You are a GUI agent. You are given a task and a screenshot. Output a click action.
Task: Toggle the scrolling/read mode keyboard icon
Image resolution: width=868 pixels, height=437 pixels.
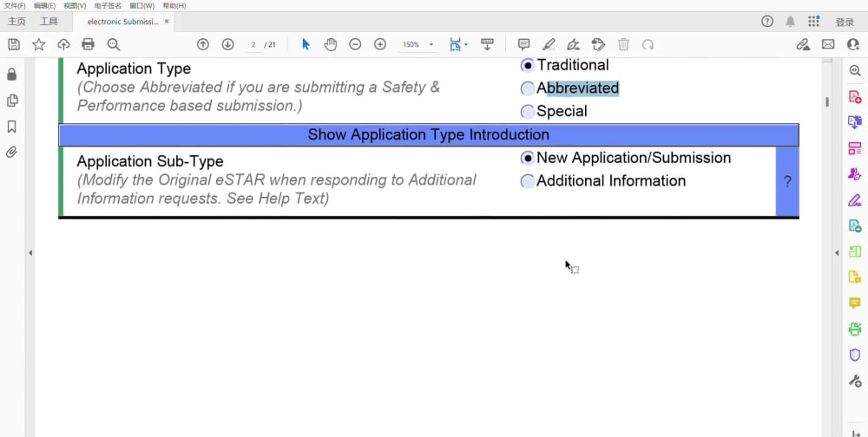coord(487,44)
